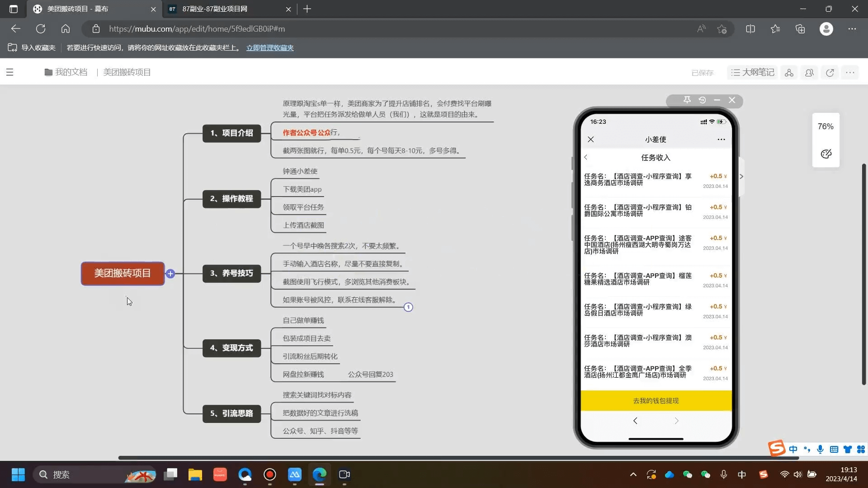Open the 享逸商务酒店 task income row
This screenshot has width=868, height=488.
coord(656,181)
